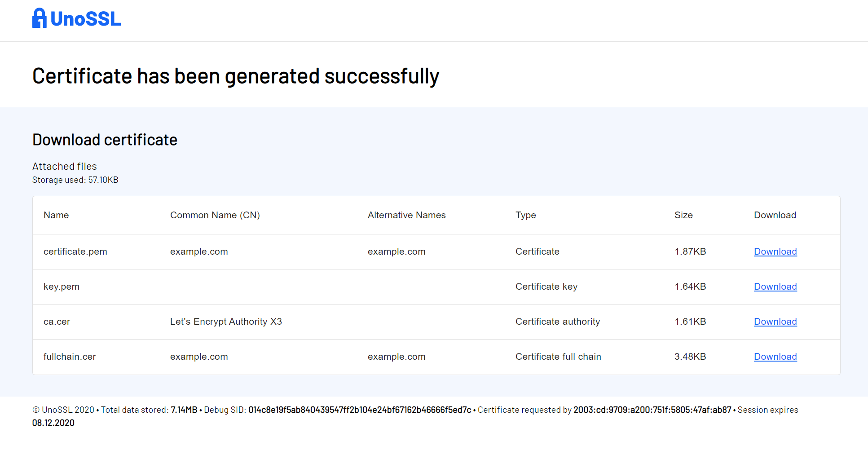Screen dimensions: 868x468
Task: Download the ca.cer file
Action: click(775, 322)
